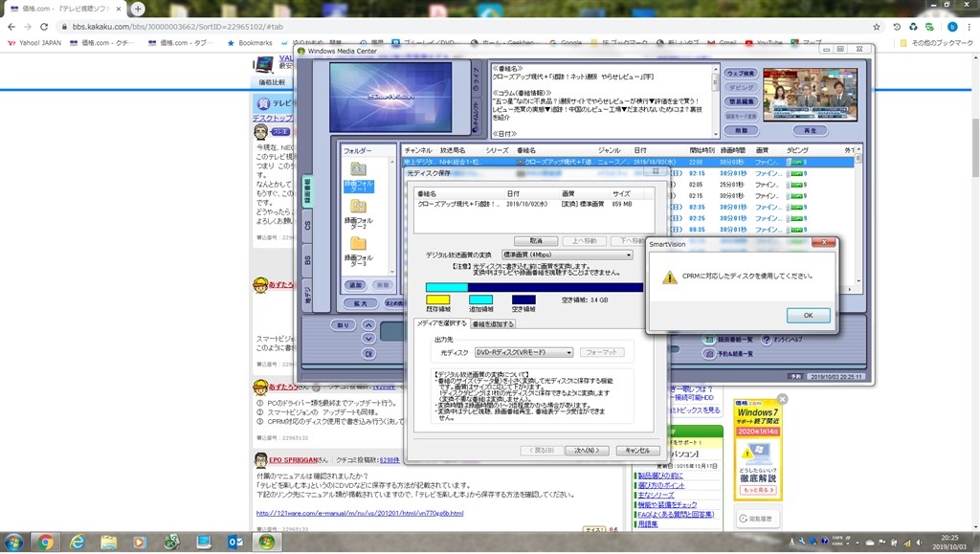Open a new Chrome tab with the plus button

point(138,9)
